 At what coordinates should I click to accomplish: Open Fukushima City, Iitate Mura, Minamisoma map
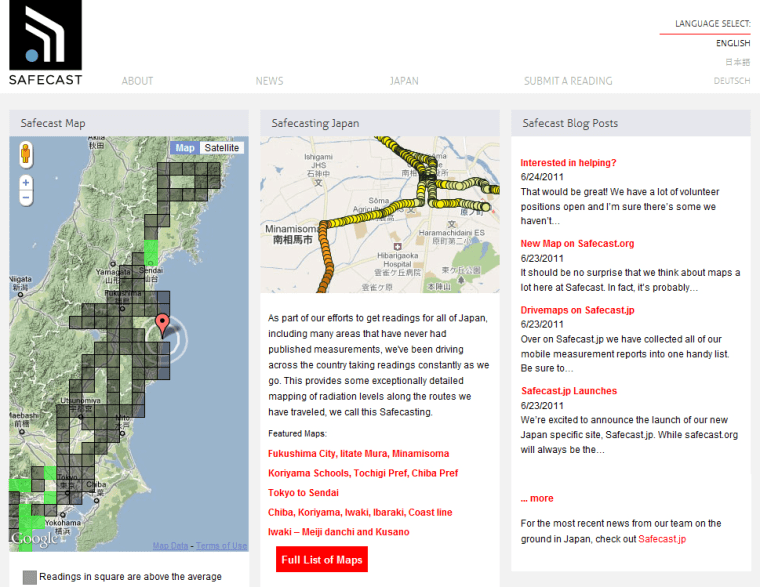tap(359, 454)
